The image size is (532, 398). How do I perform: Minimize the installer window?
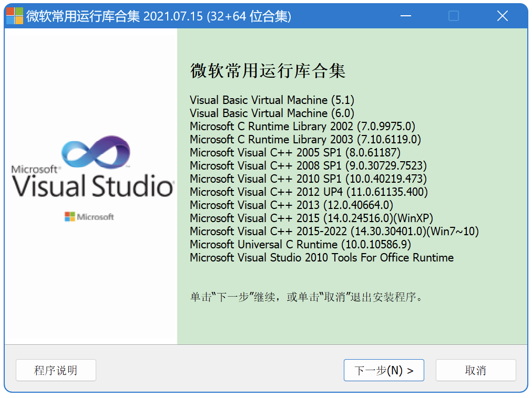405,16
